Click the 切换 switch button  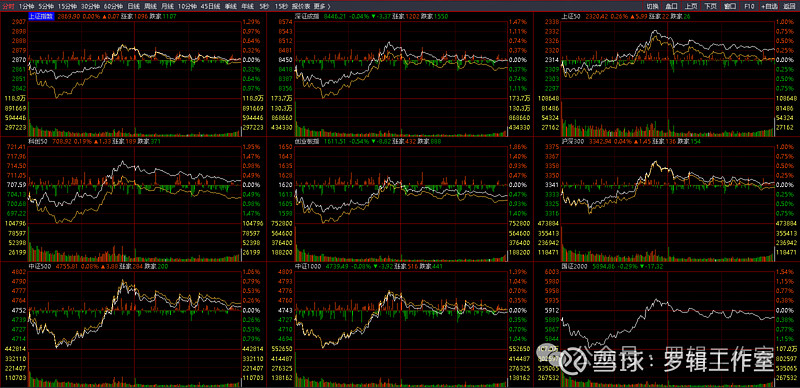[x=653, y=6]
